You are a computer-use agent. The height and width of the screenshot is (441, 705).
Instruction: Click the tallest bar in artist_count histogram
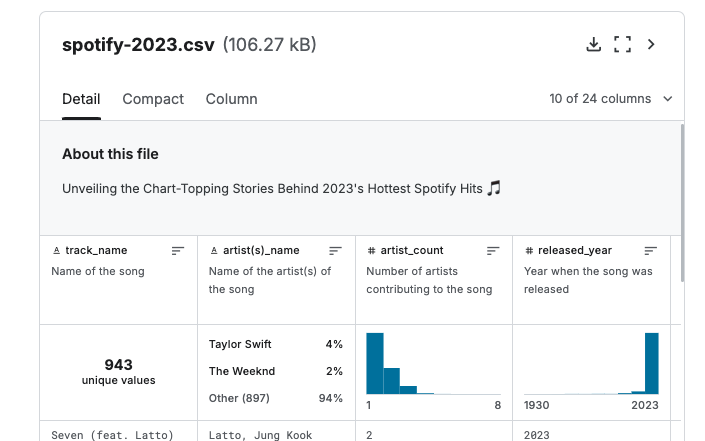coord(375,363)
